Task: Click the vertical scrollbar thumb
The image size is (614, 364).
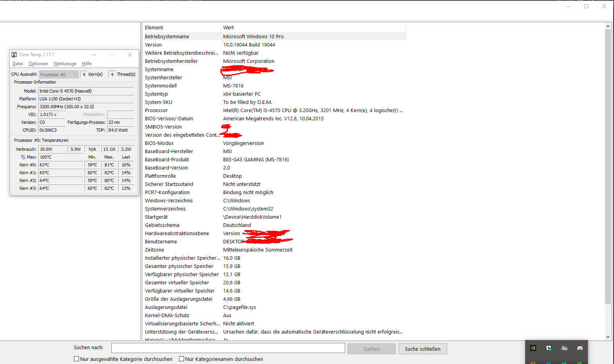Action: pos(608,166)
